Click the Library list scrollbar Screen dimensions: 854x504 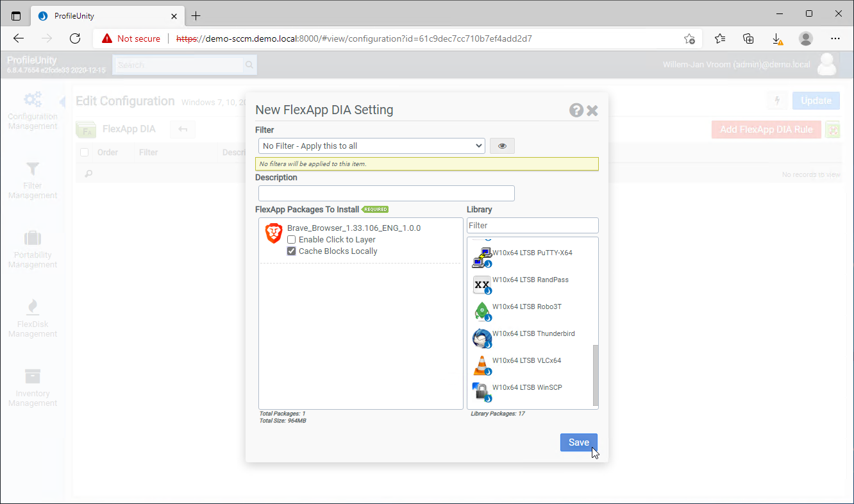pos(596,374)
